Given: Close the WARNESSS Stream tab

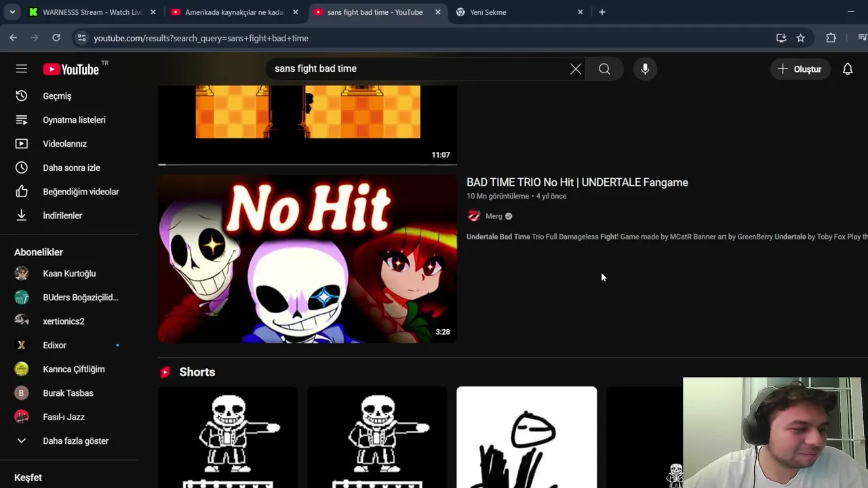Looking at the screenshot, I should pyautogui.click(x=153, y=12).
